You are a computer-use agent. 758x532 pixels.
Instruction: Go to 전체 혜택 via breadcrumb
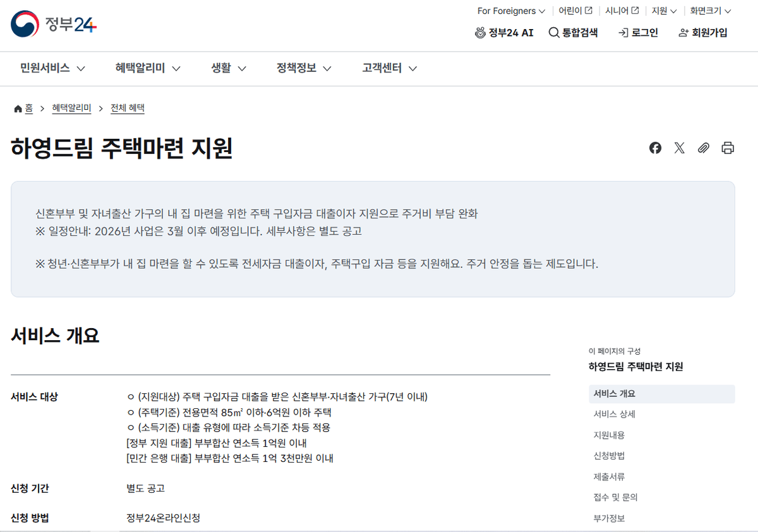coord(127,108)
